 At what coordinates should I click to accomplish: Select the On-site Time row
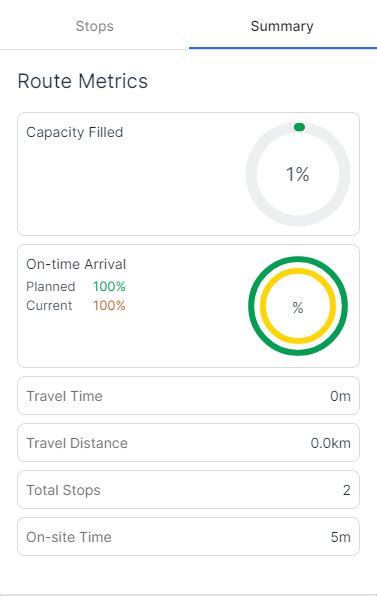(x=188, y=537)
